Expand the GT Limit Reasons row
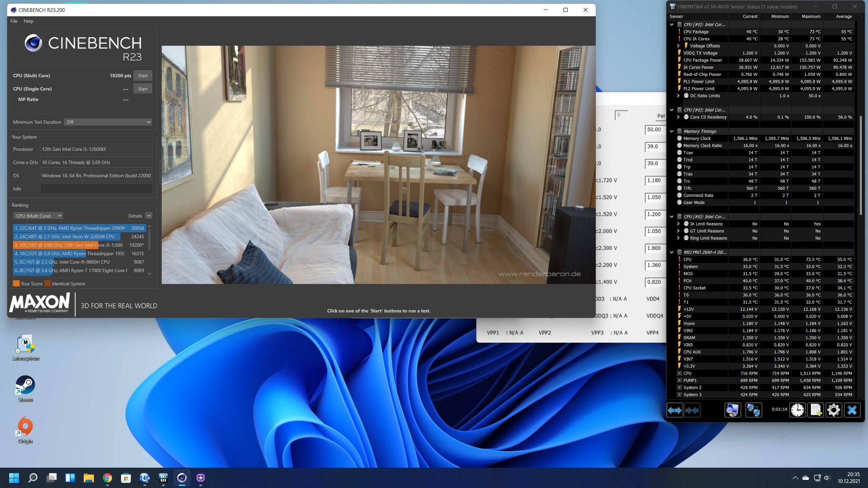 pos(678,231)
